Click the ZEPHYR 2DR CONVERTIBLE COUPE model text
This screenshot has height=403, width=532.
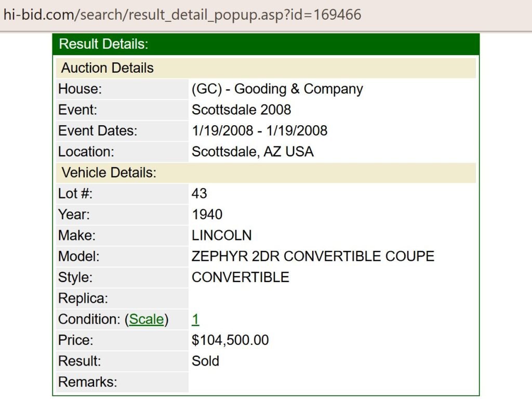[313, 256]
